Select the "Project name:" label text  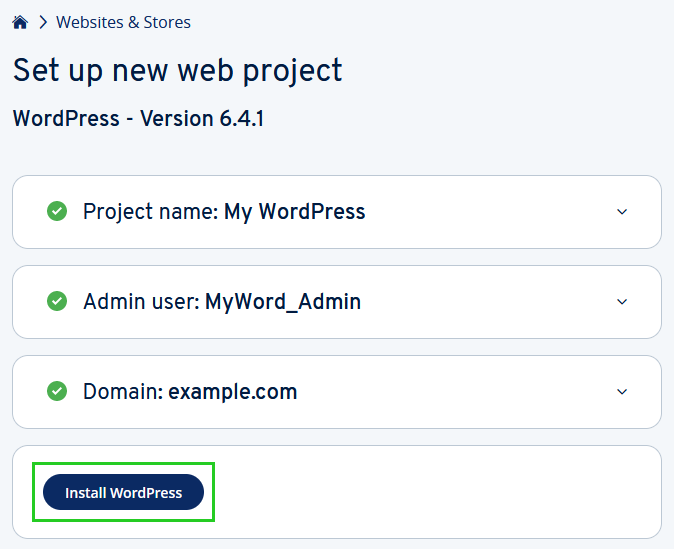(x=150, y=212)
